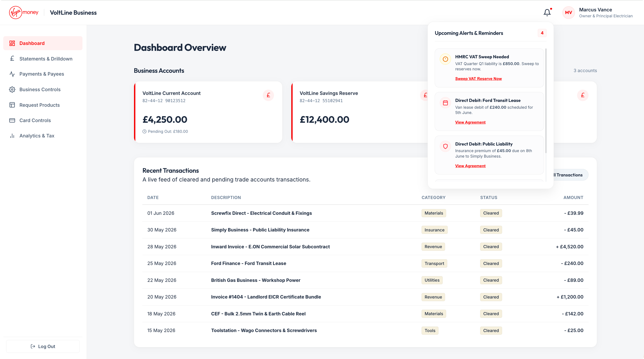Click CEF - Bulk 2.5mm Twin & Earth Cable Reel
The image size is (644, 359).
tap(365, 314)
